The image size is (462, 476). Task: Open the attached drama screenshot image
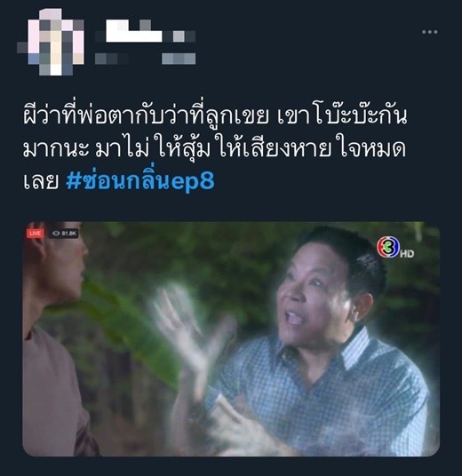(x=231, y=339)
